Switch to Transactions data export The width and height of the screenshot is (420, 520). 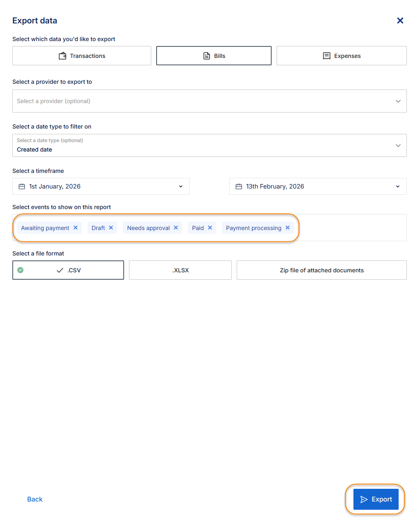pos(82,55)
